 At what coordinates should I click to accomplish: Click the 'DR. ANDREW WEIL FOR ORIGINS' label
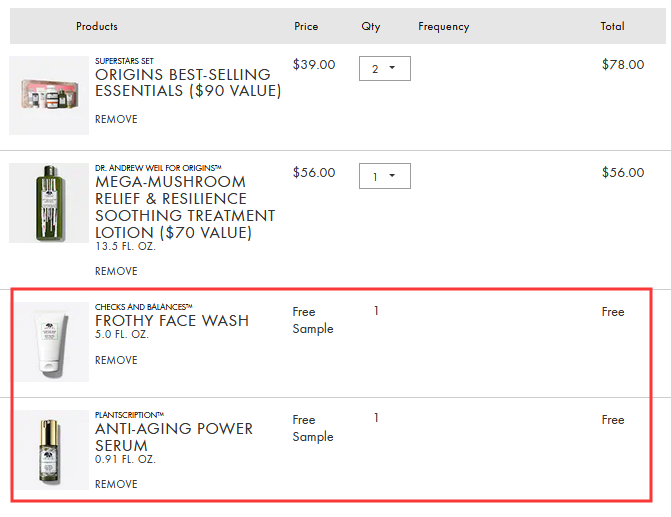tap(158, 168)
